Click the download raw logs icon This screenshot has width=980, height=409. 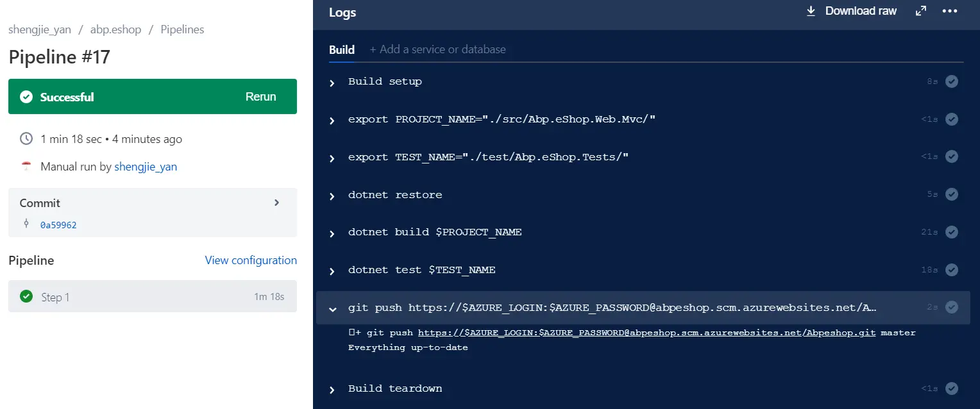pos(811,11)
